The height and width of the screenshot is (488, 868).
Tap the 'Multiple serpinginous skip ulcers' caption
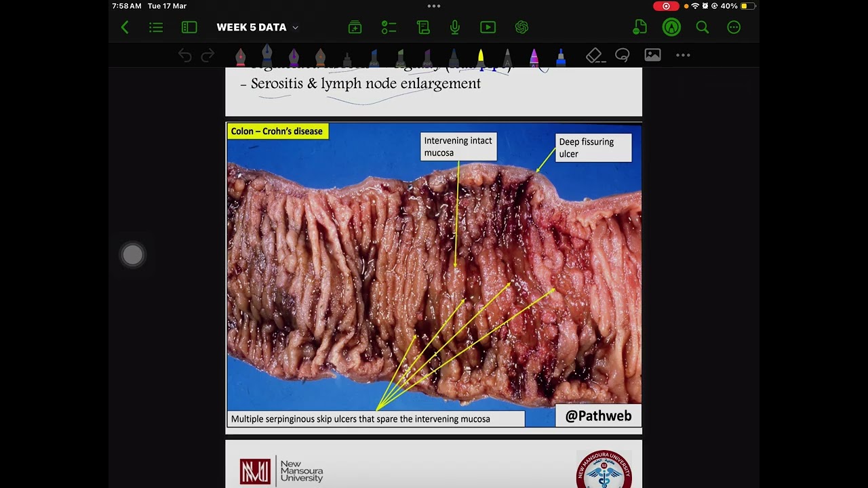tap(376, 419)
